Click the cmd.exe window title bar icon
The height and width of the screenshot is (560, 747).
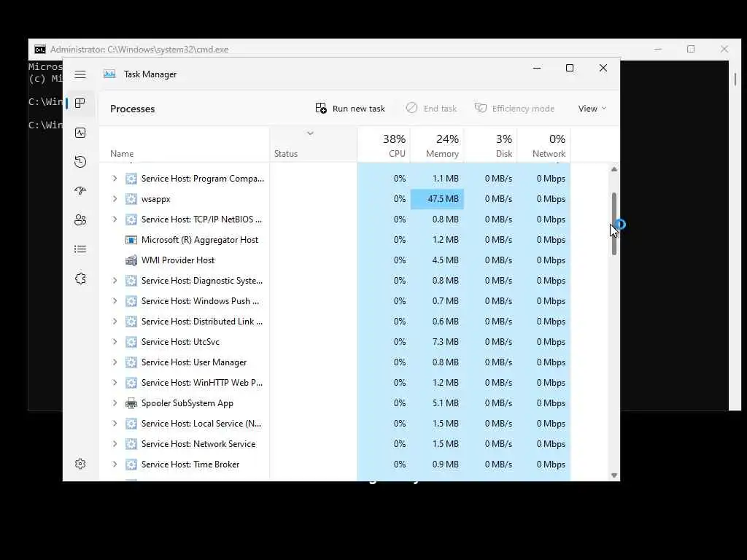[40, 50]
